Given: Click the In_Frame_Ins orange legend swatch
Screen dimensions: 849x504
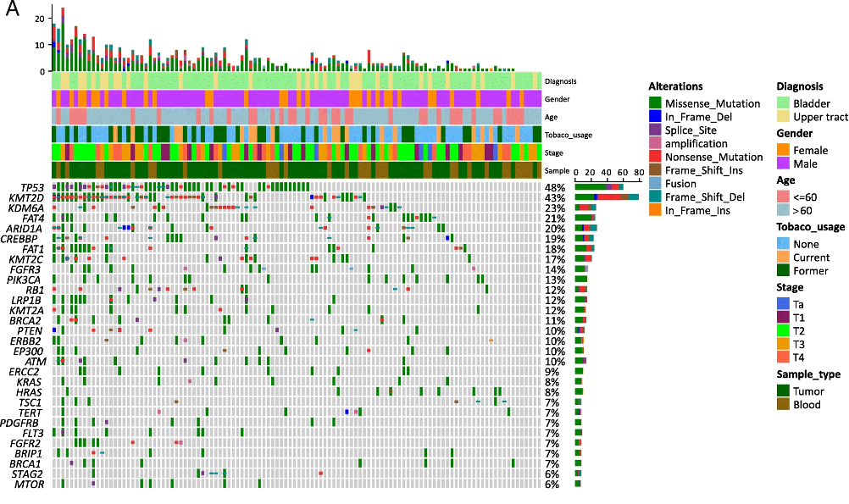Looking at the screenshot, I should [x=655, y=210].
